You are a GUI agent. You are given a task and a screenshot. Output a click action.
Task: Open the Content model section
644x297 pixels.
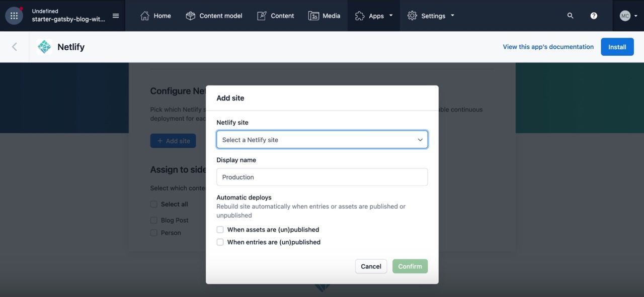click(x=221, y=16)
